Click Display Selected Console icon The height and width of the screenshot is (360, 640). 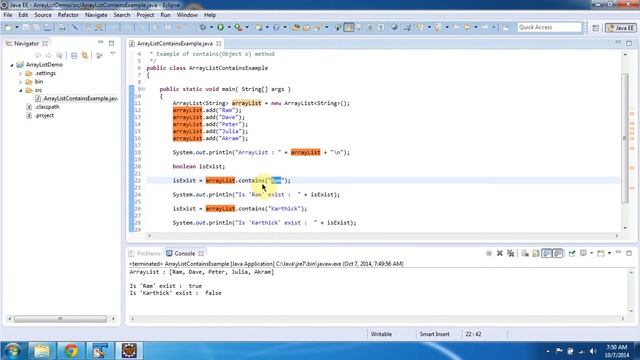583,253
